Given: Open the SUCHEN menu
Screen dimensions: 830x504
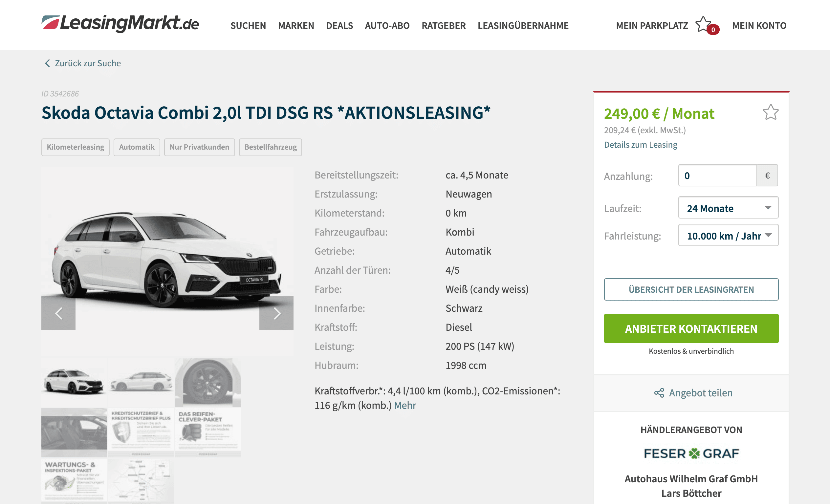Looking at the screenshot, I should [x=248, y=26].
